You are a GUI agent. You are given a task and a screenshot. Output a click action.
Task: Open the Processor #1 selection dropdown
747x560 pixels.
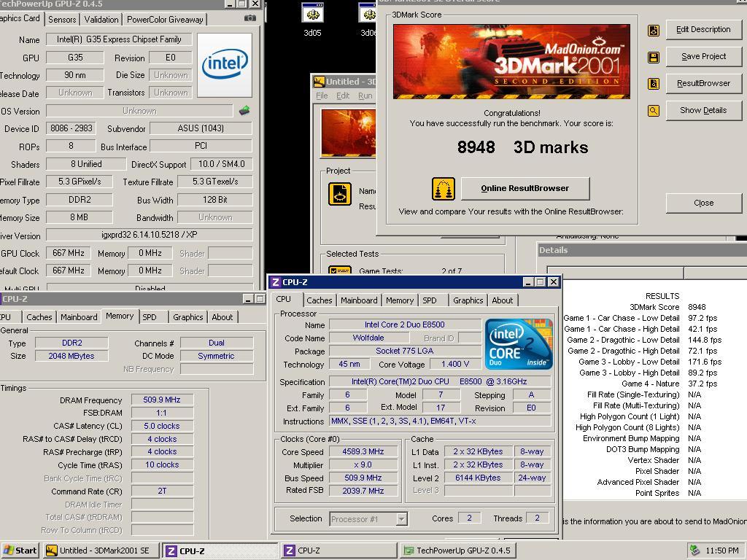pos(402,519)
